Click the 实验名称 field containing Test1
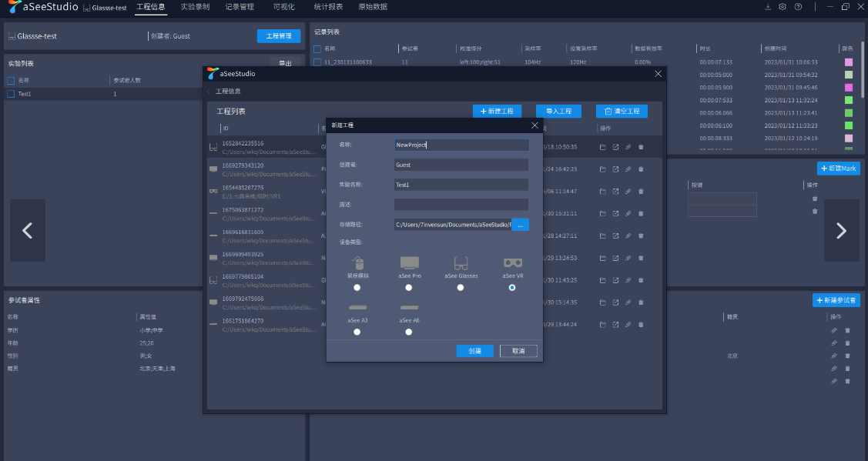868x461 pixels. click(461, 185)
